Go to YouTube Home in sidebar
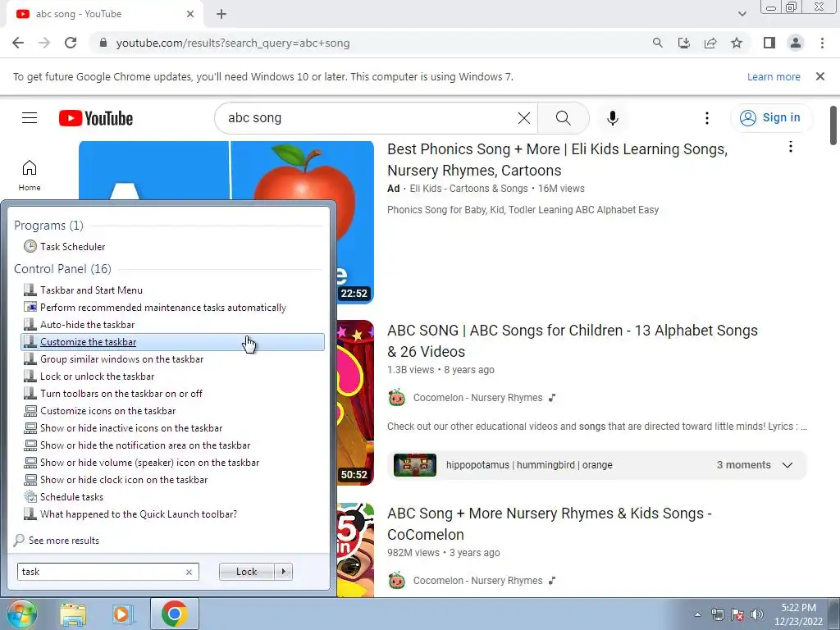The height and width of the screenshot is (630, 840). point(30,176)
